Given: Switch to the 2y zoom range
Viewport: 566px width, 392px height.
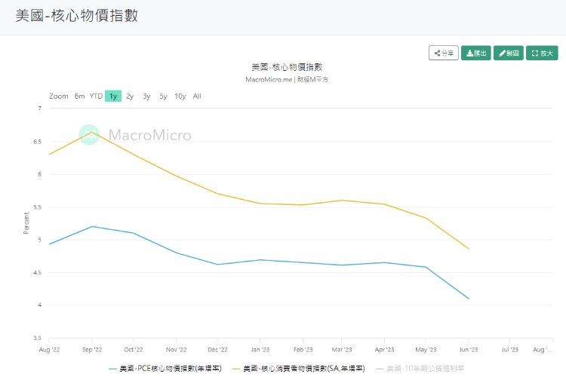Looking at the screenshot, I should [x=130, y=96].
